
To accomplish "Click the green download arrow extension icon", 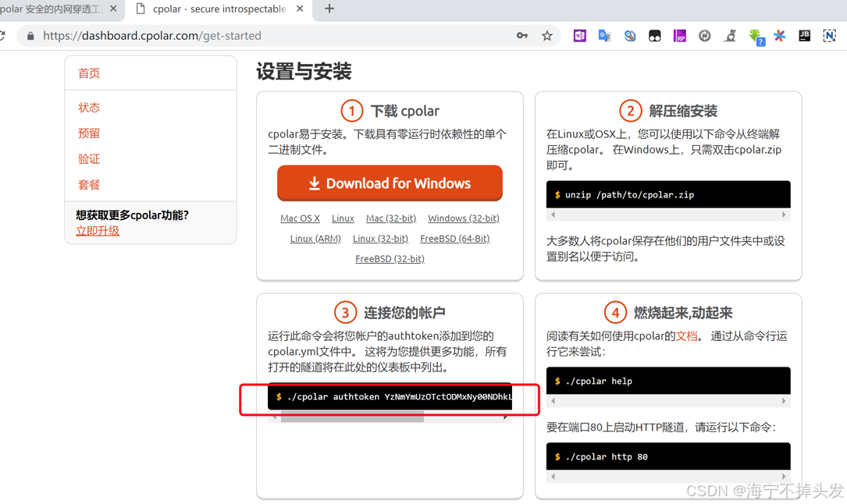I will tap(756, 37).
